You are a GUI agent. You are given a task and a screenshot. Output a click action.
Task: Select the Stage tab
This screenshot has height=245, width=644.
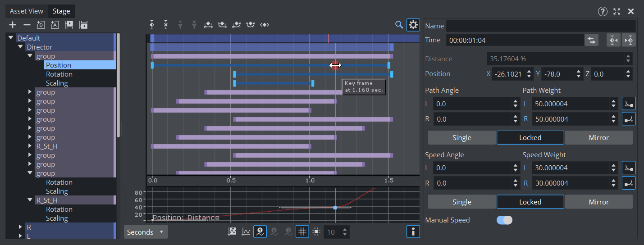pos(61,11)
